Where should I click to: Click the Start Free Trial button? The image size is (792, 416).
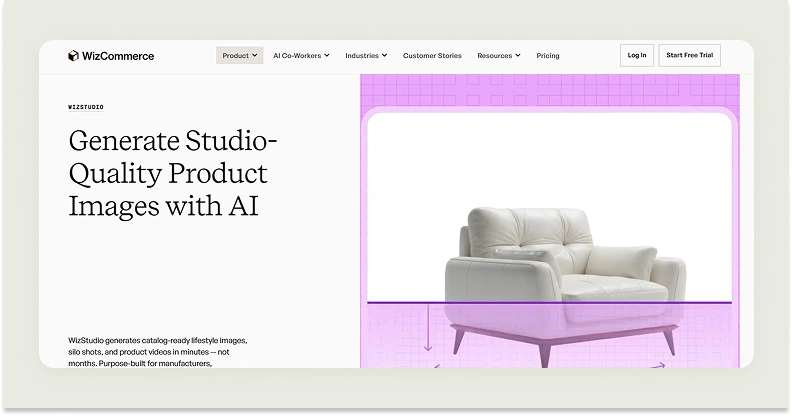tap(689, 56)
